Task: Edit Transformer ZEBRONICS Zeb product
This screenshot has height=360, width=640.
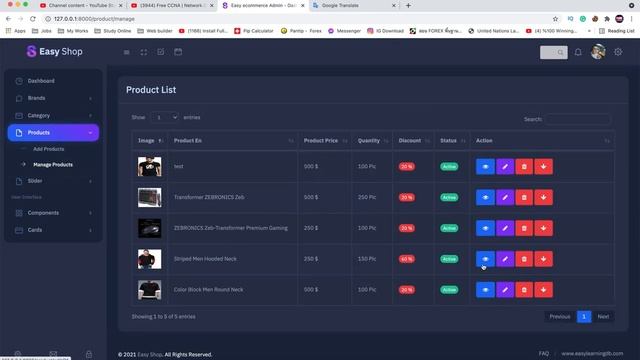Action: [505, 197]
